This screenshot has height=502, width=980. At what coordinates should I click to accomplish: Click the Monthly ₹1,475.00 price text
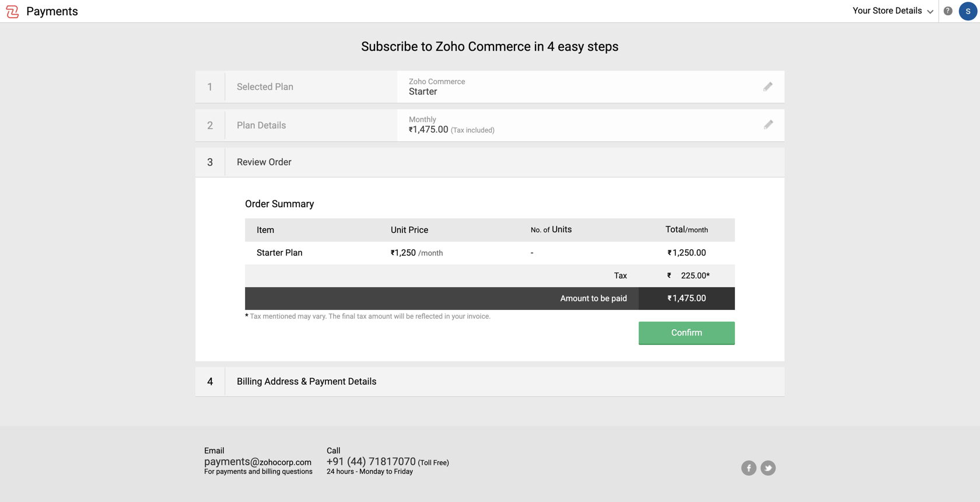(428, 130)
